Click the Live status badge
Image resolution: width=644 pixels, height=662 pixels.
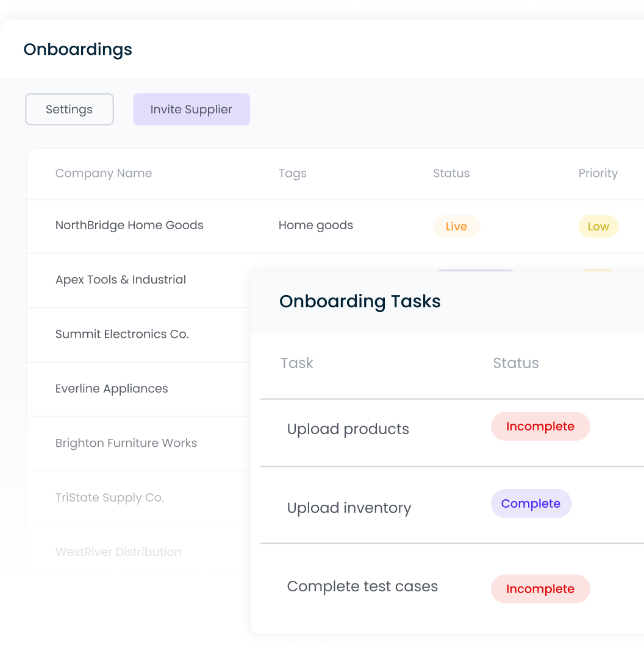pyautogui.click(x=456, y=226)
